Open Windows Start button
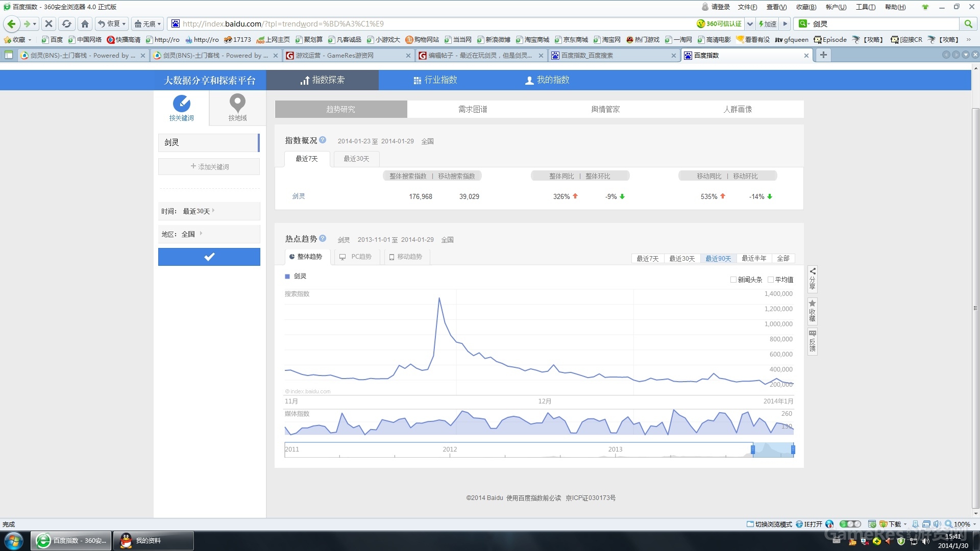980x551 pixels. point(14,540)
